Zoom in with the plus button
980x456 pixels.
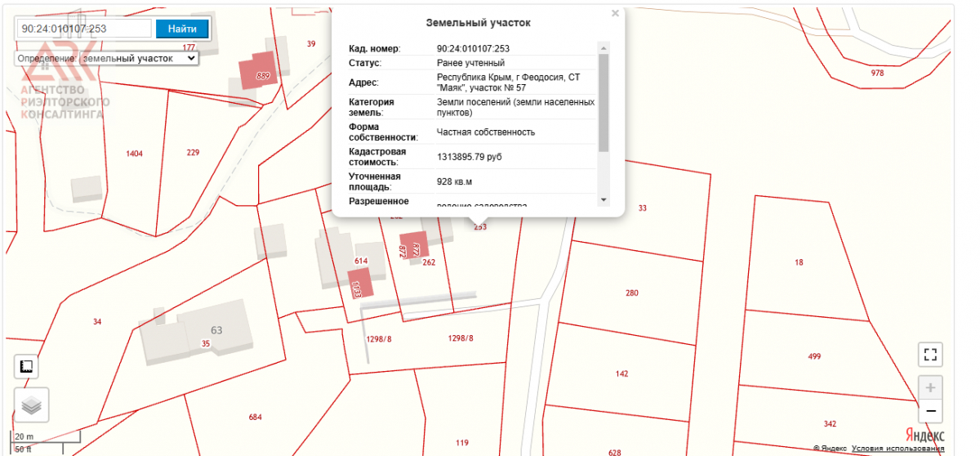[930, 387]
